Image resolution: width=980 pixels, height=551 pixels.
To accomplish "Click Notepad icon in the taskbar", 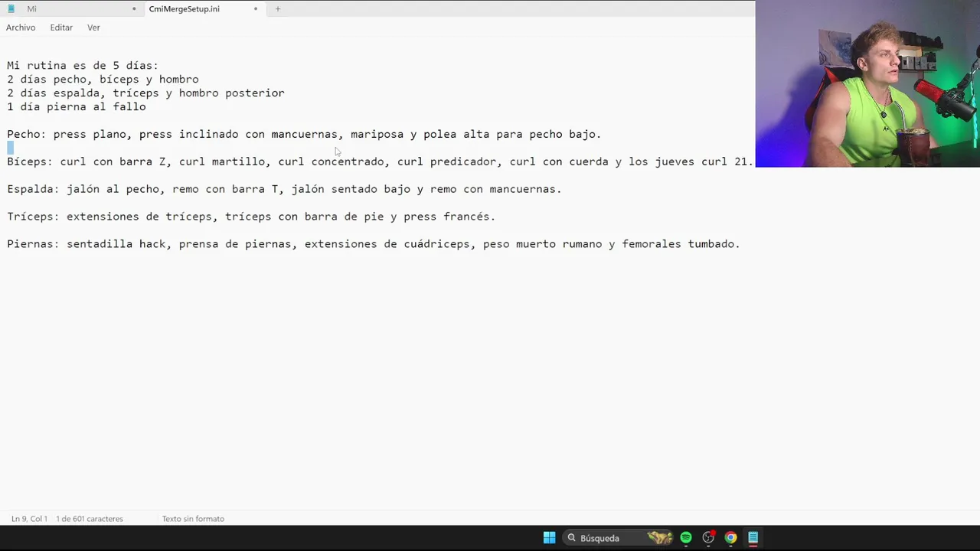I will [753, 537].
